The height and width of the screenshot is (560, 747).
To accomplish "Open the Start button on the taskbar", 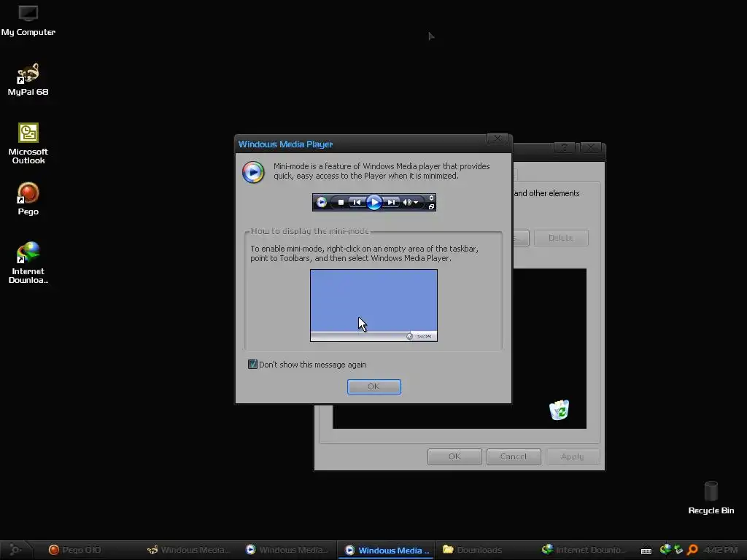I will 16,550.
